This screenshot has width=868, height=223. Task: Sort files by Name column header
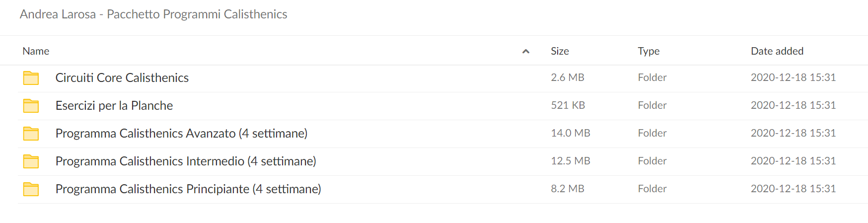coord(36,51)
